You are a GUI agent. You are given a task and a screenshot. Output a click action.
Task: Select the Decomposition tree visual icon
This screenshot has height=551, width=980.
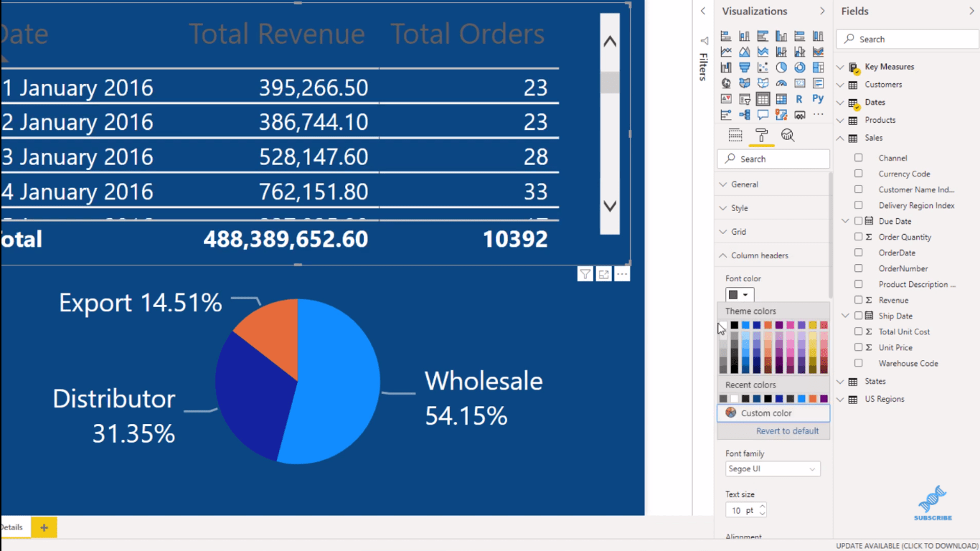(745, 115)
